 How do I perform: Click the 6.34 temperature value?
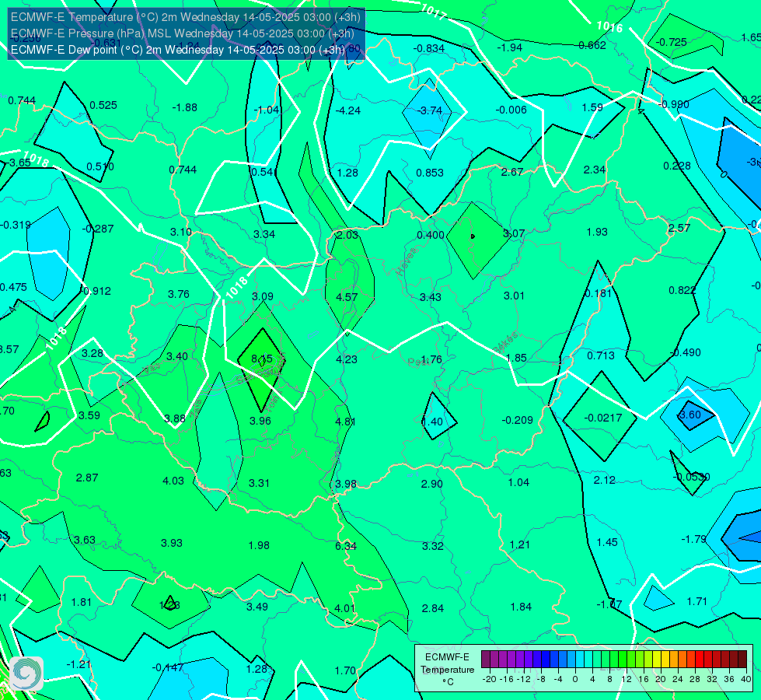tap(346, 546)
